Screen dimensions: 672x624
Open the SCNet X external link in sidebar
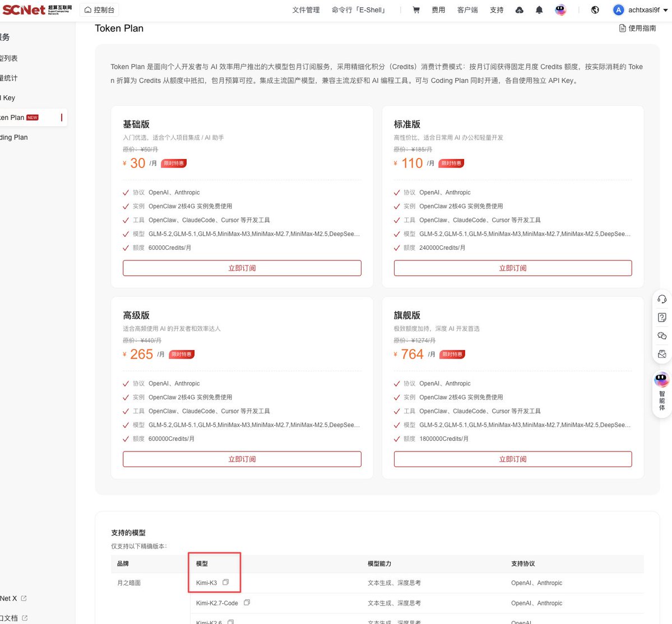pos(13,598)
